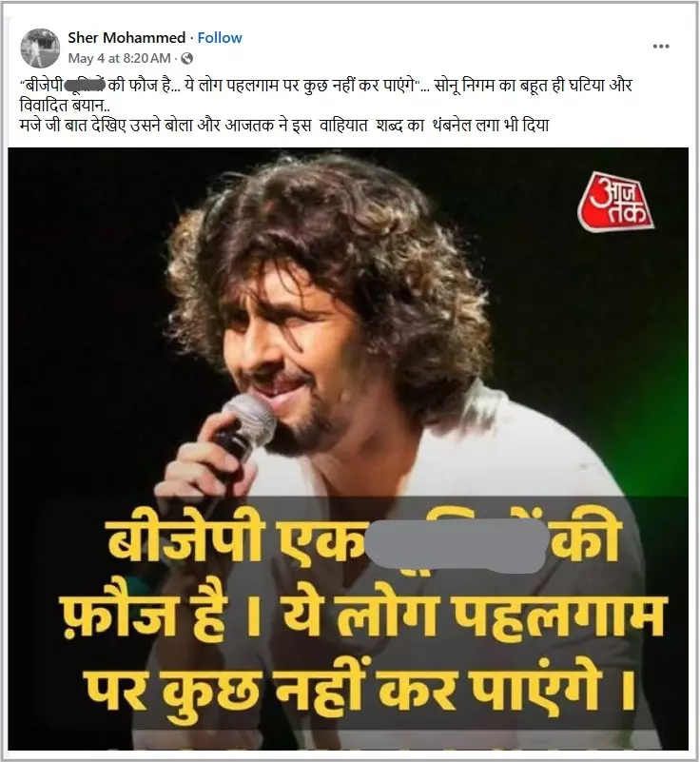Open the post photo in full view
This screenshot has height=762, width=700.
point(348,449)
